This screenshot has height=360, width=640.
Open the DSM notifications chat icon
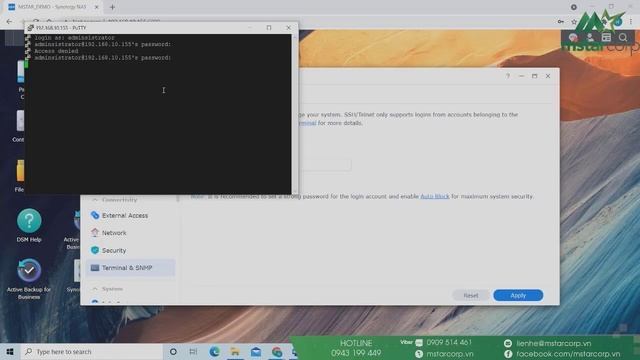coord(573,38)
